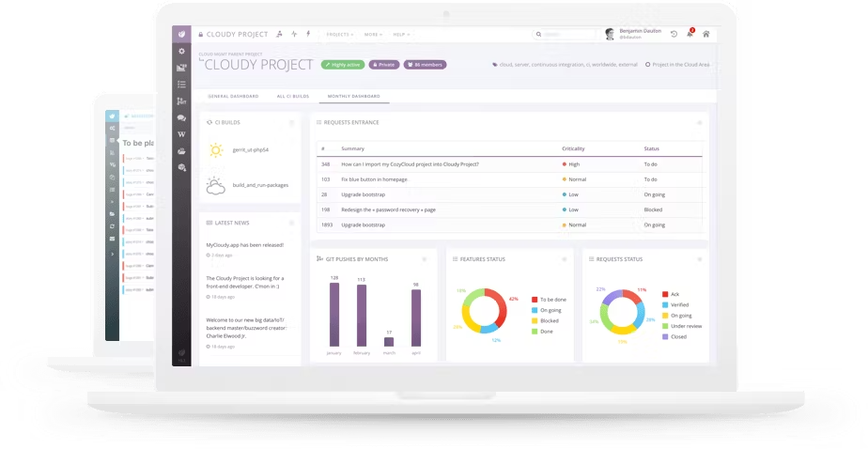This screenshot has width=868, height=449.
Task: Click green 'Under review' legend swatch
Action: pyautogui.click(x=665, y=326)
